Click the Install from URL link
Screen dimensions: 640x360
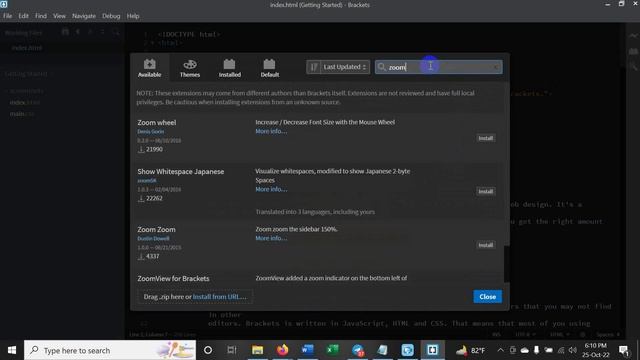220,297
